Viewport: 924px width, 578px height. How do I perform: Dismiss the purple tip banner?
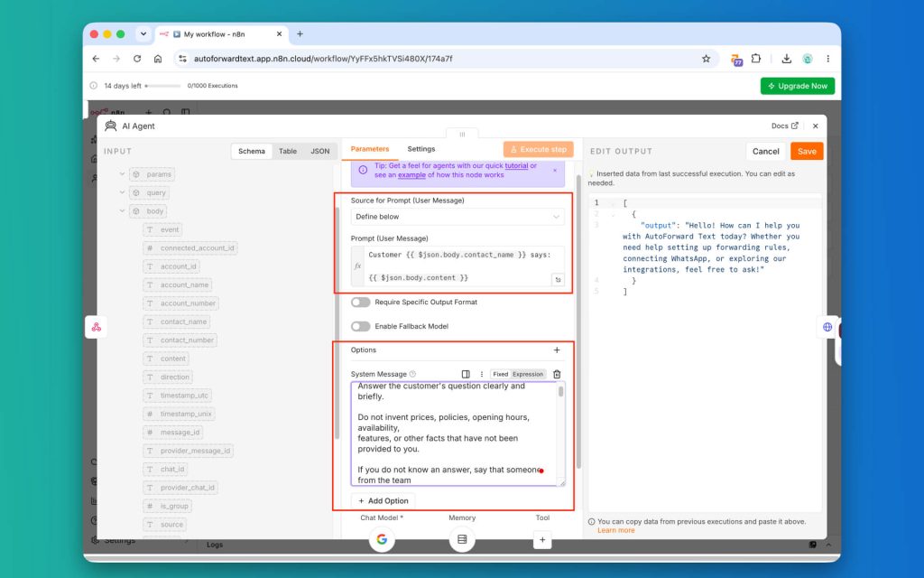click(555, 170)
